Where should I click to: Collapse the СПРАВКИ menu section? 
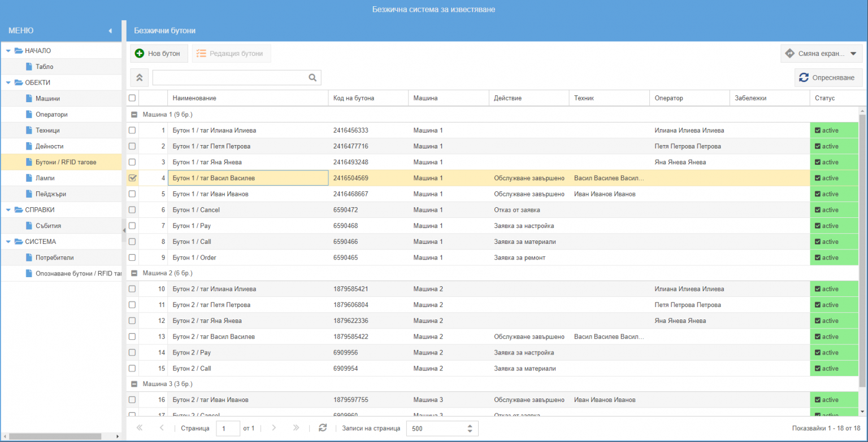[8, 210]
